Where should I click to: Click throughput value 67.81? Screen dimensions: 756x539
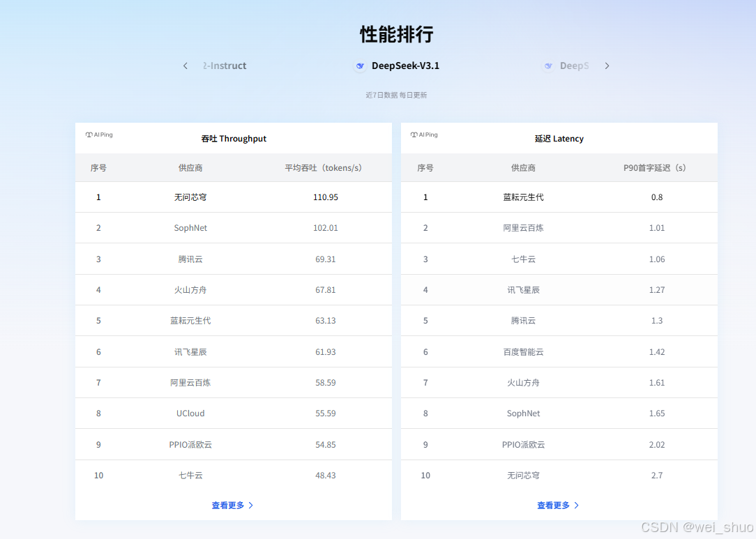326,290
